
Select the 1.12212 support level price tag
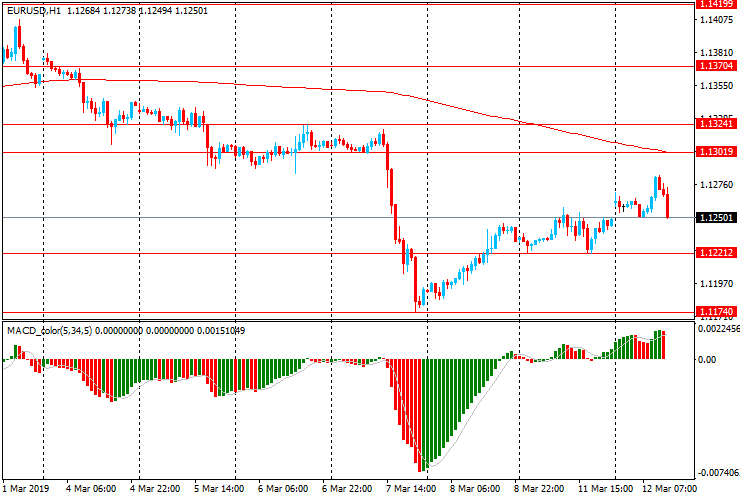(x=717, y=253)
